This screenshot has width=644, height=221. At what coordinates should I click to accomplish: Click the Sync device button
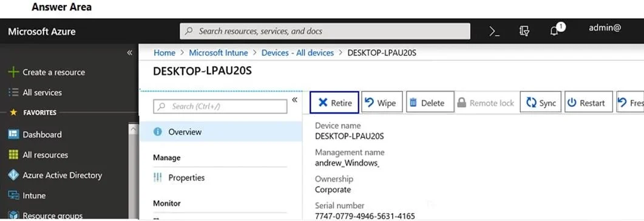click(x=540, y=103)
